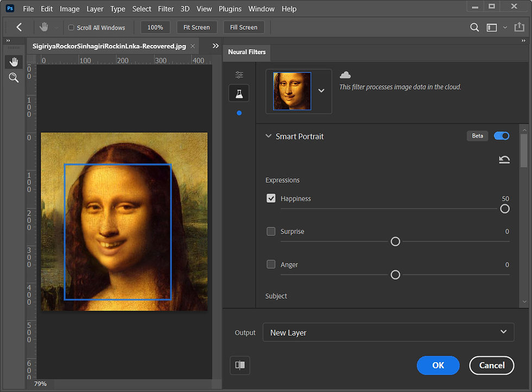Check the Surprise expression checkbox
The width and height of the screenshot is (532, 392).
click(x=271, y=232)
